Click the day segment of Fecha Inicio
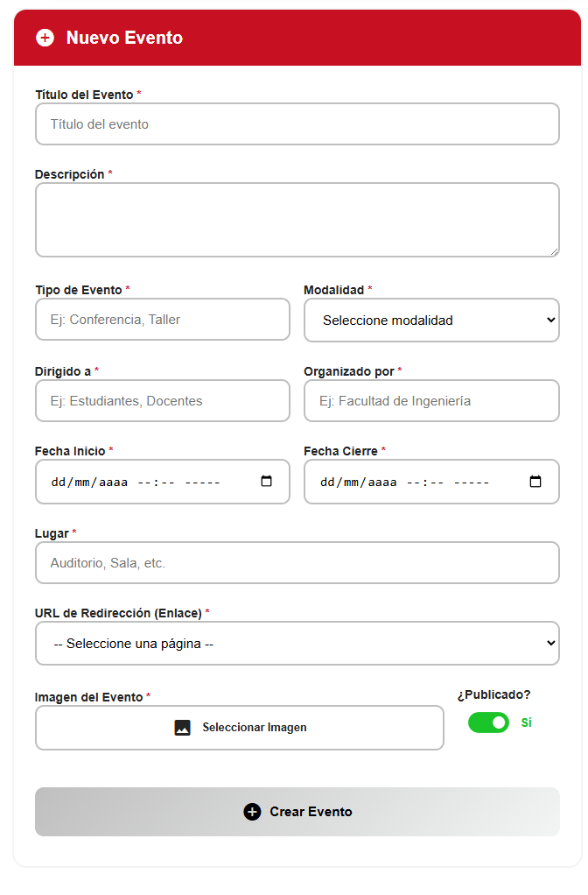The image size is (588, 895). click(59, 482)
